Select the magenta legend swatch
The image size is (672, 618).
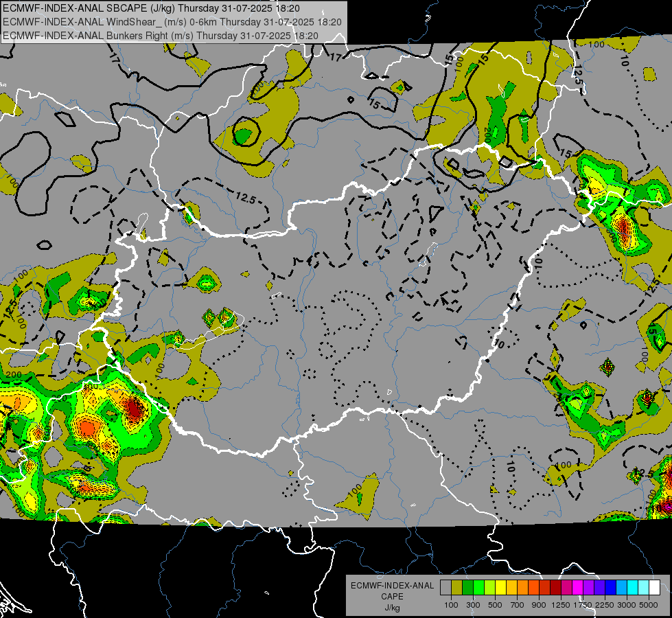tap(578, 588)
